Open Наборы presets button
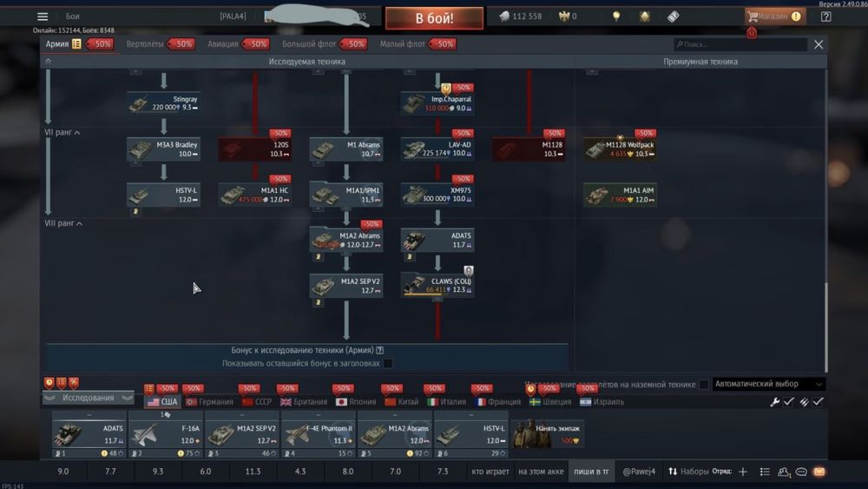The height and width of the screenshot is (489, 868). pos(688,472)
